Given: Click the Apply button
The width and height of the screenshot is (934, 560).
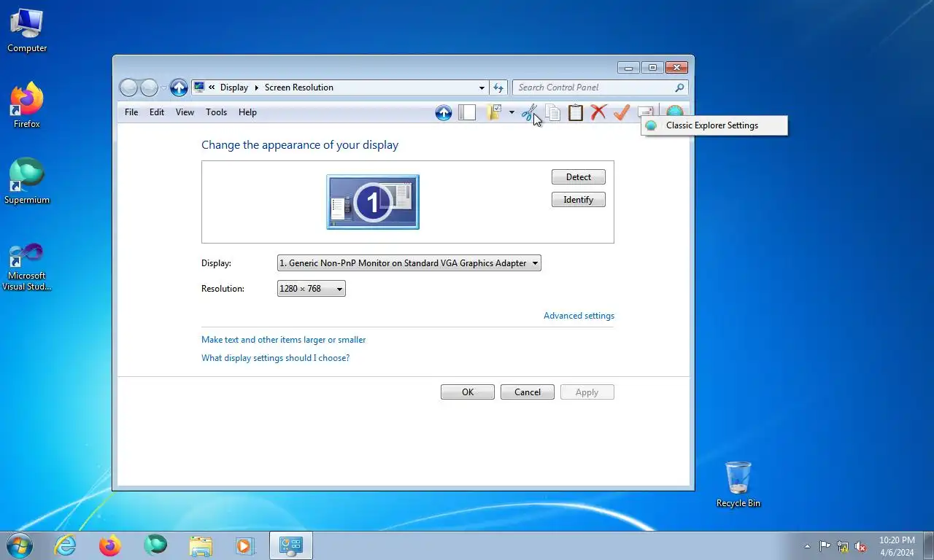Looking at the screenshot, I should coord(587,392).
